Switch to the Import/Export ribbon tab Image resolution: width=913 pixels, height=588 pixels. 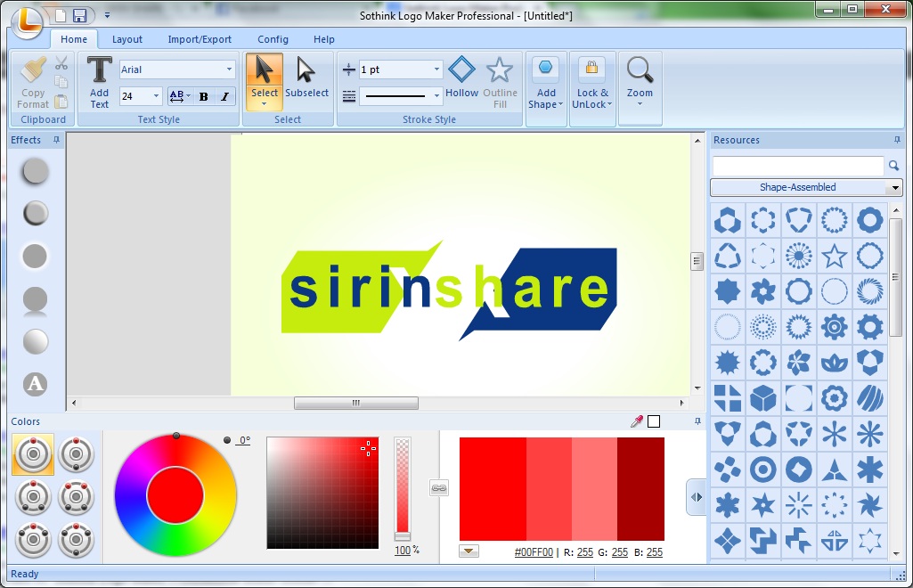[200, 39]
